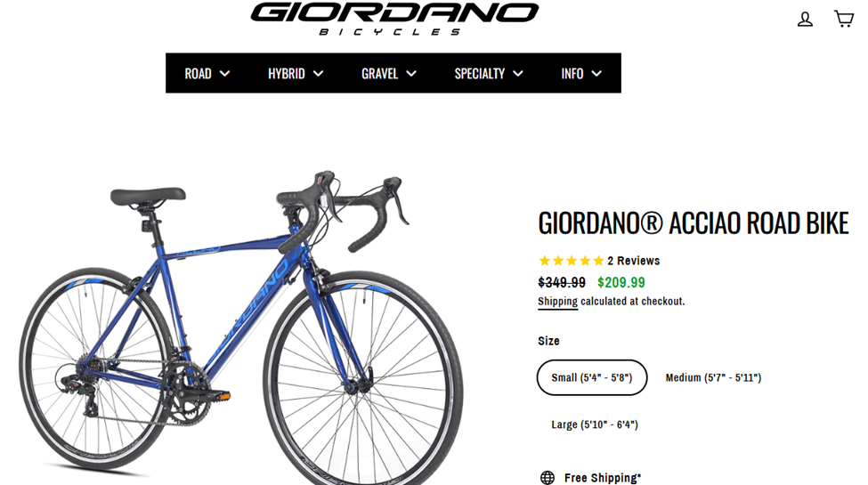This screenshot has height=485, width=868.
Task: Click the Free Shipping globe icon
Action: 547,477
